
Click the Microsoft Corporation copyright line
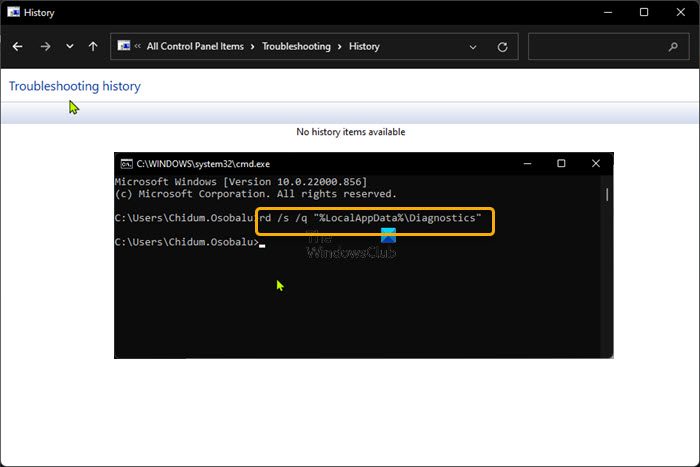click(256, 194)
